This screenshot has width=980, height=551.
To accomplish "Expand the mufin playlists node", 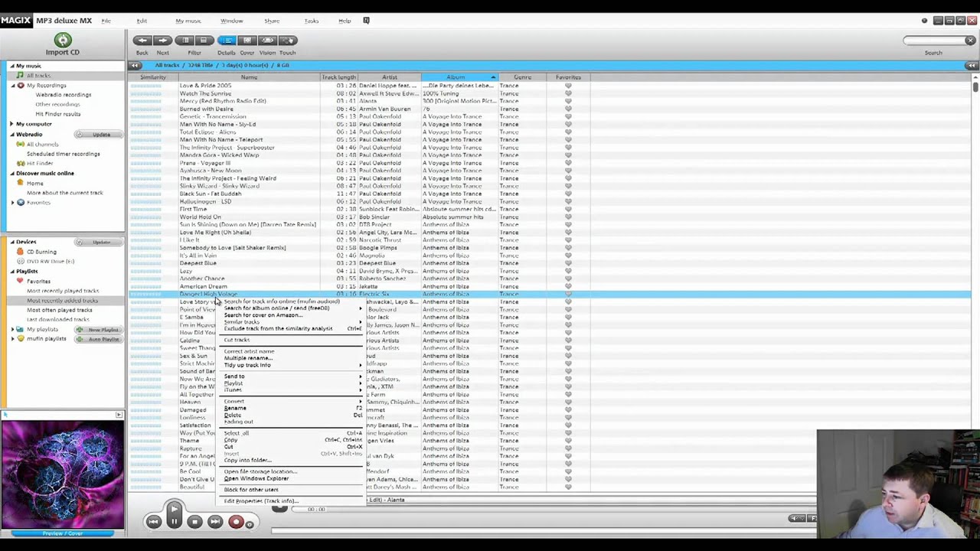I will coord(14,338).
